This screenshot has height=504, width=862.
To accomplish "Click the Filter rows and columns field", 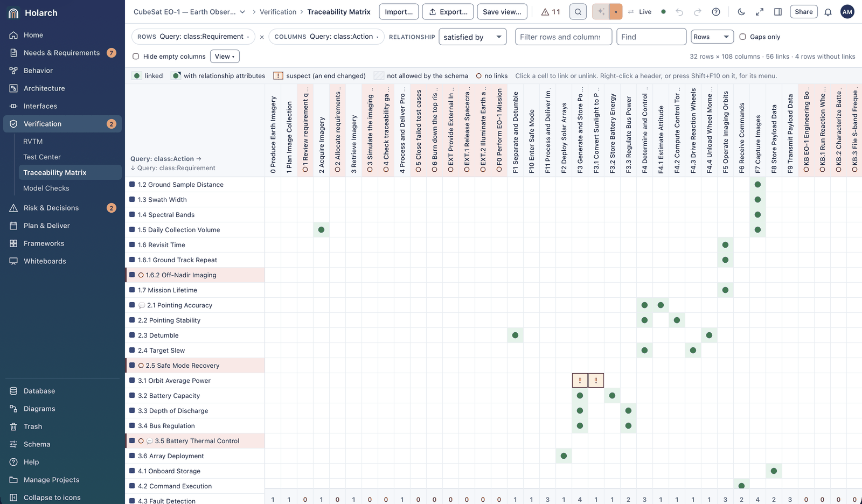I will pyautogui.click(x=564, y=37).
